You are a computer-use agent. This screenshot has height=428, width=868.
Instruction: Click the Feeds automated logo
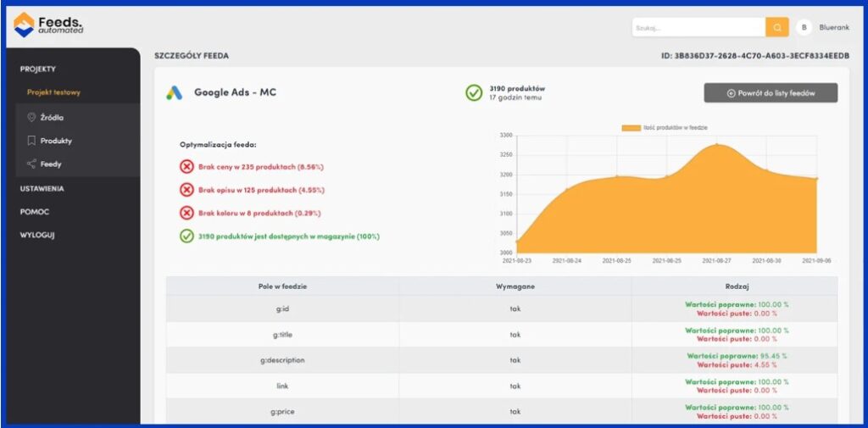pos(48,25)
